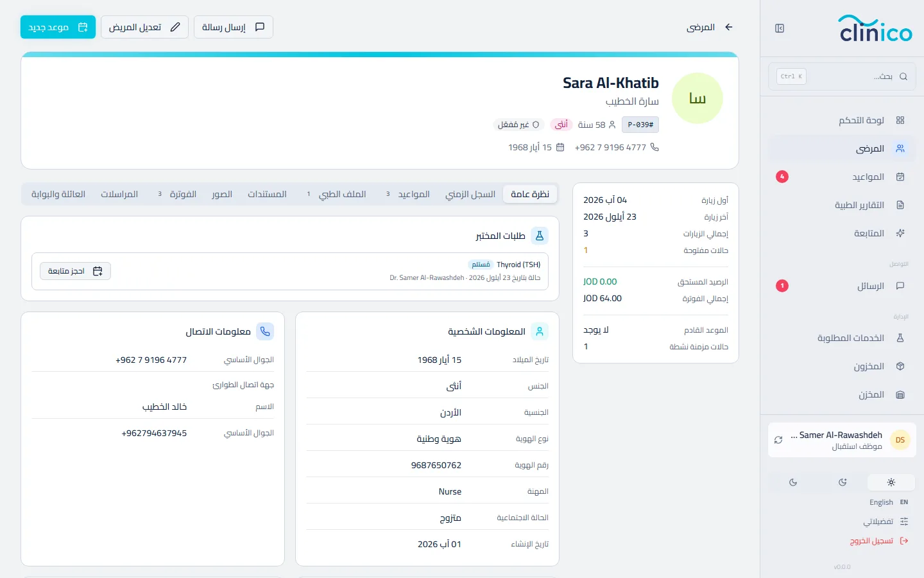Open the المواعيد tab in the patient tab bar

(407, 194)
